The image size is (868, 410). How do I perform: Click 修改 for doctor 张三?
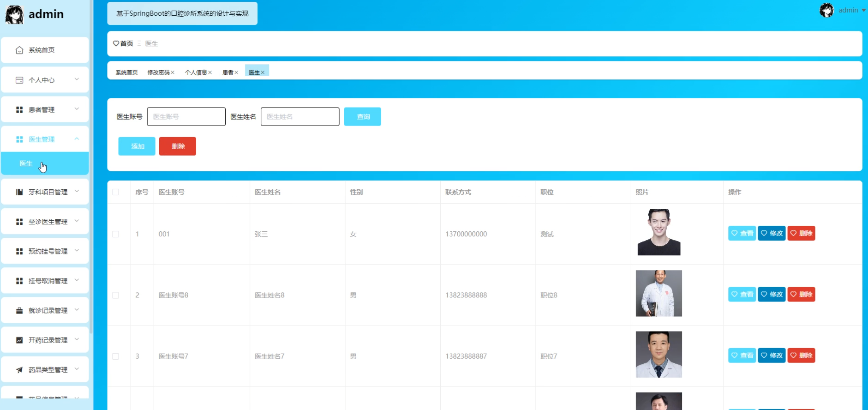(x=772, y=233)
